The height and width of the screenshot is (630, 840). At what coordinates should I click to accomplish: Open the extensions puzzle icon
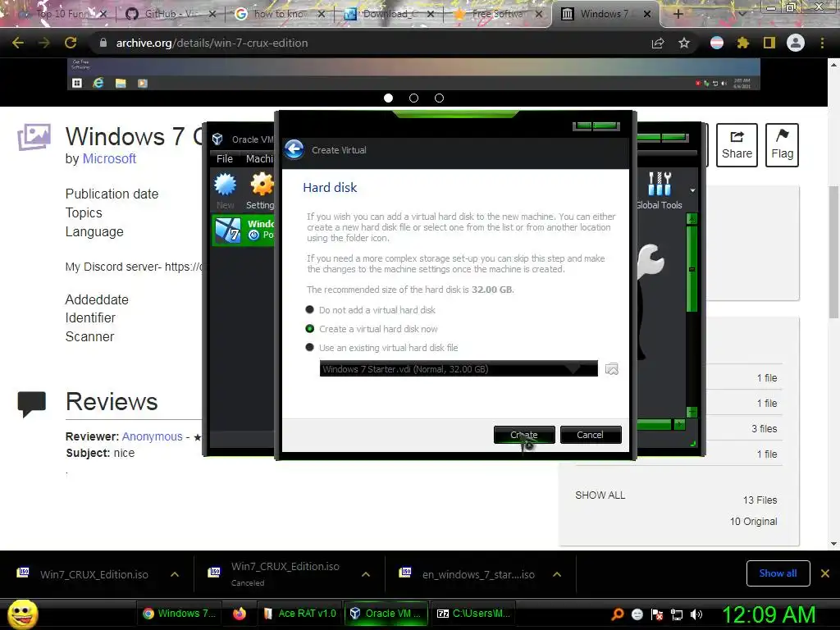(743, 43)
